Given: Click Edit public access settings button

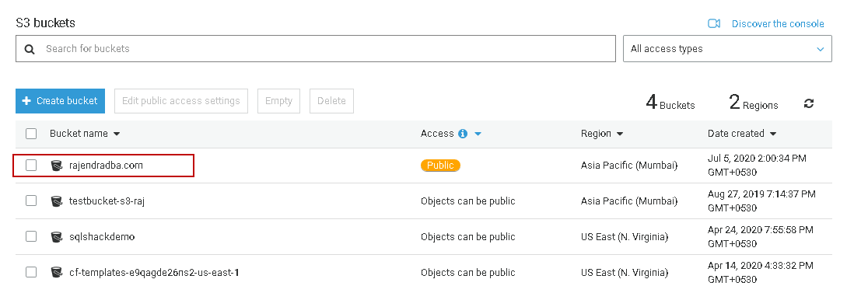Looking at the screenshot, I should coord(181,101).
